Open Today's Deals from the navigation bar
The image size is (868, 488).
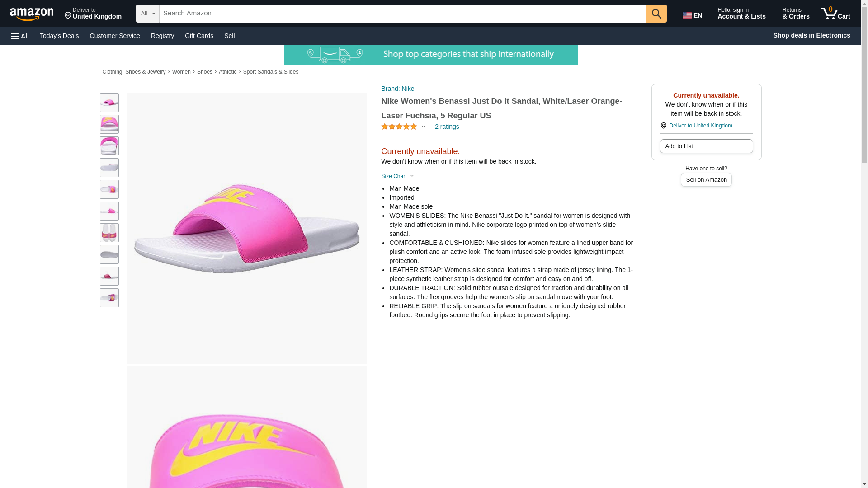59,36
